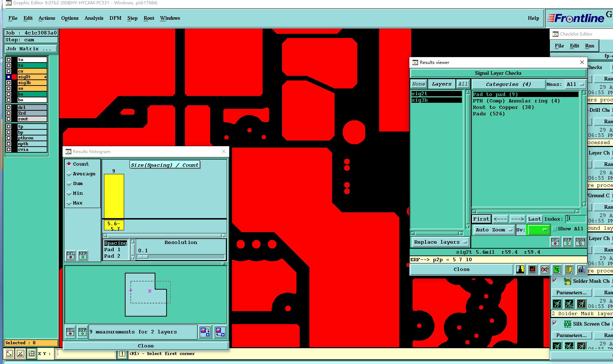This screenshot has width=613, height=364.
Task: Open the Rout menu
Action: click(x=149, y=18)
